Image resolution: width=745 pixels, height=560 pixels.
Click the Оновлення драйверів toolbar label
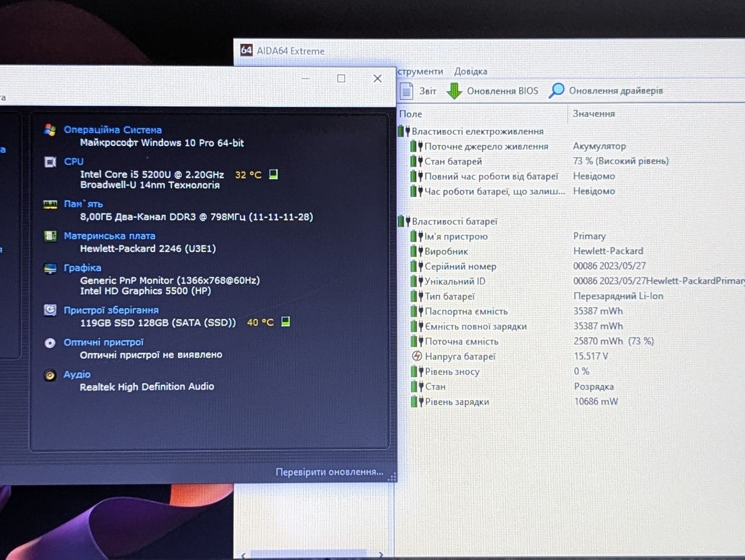click(616, 91)
